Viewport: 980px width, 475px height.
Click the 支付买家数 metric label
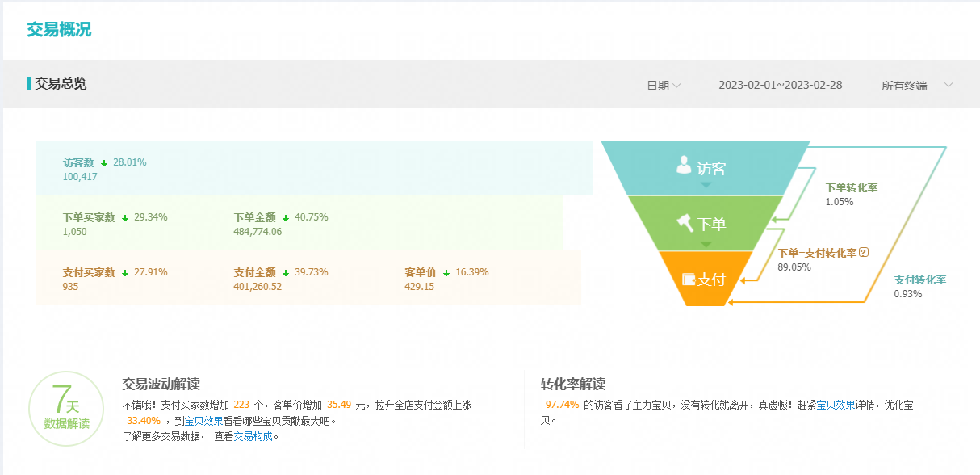89,272
